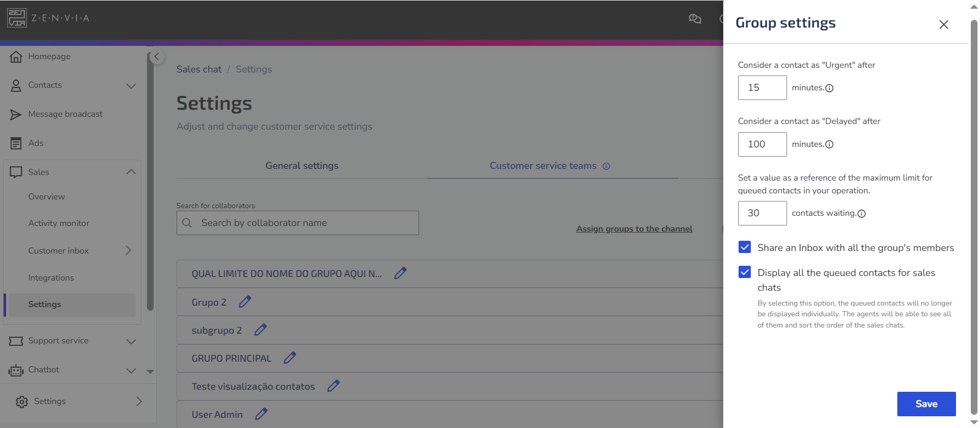The height and width of the screenshot is (428, 980).
Task: Collapse the Sales menu chevron
Action: point(131,172)
